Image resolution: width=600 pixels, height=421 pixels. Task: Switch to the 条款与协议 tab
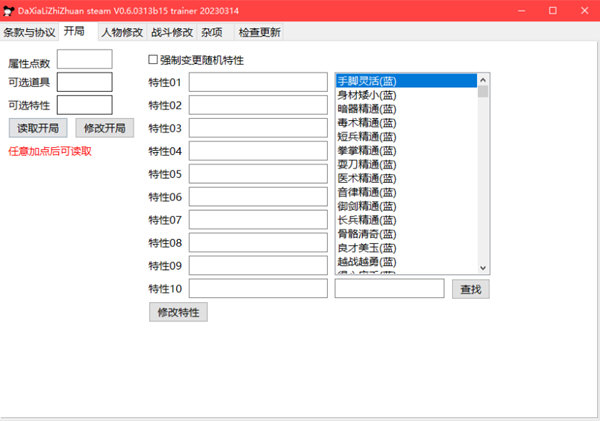[29, 31]
